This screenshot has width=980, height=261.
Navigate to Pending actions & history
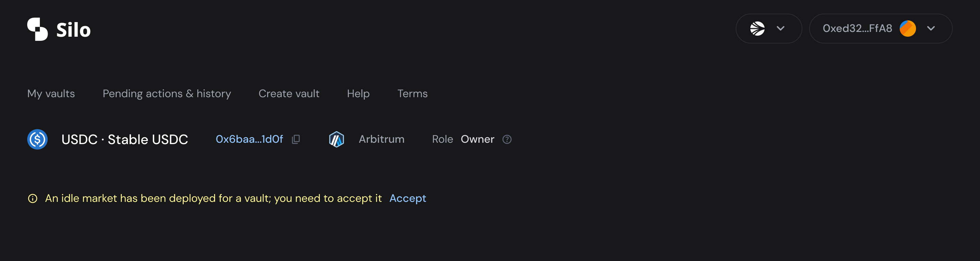pos(167,93)
